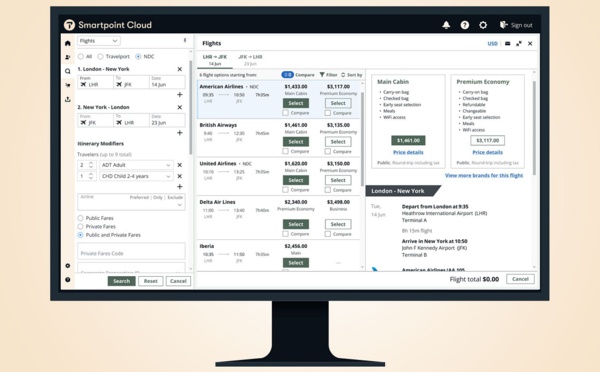This screenshot has height=372, width=600.
Task: Switch to the LHR → JFK tab
Action: (215, 60)
